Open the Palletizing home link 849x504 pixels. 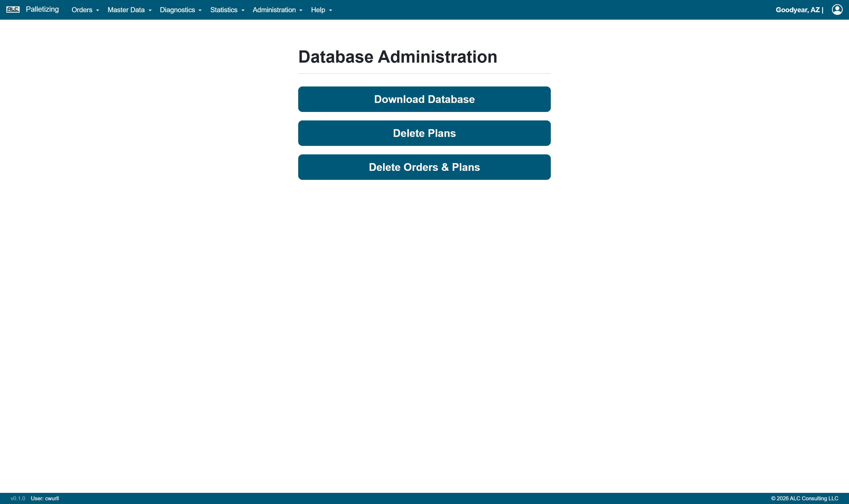(x=42, y=9)
